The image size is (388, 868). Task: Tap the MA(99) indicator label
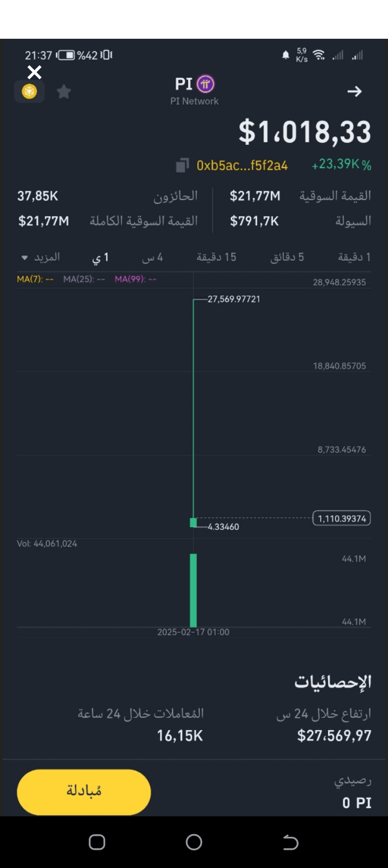pyautogui.click(x=135, y=279)
